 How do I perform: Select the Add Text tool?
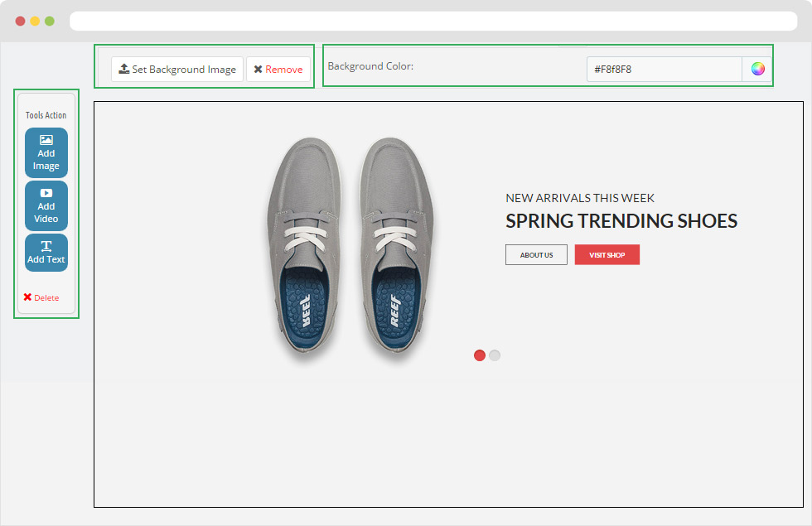tap(46, 252)
